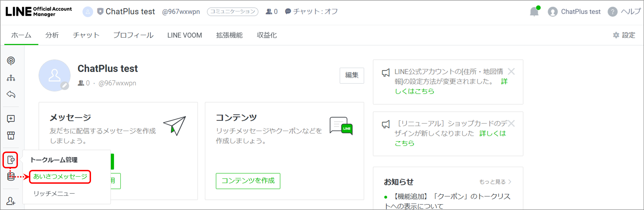Click the コンテンツ card title
The image size is (644, 210).
click(x=237, y=117)
